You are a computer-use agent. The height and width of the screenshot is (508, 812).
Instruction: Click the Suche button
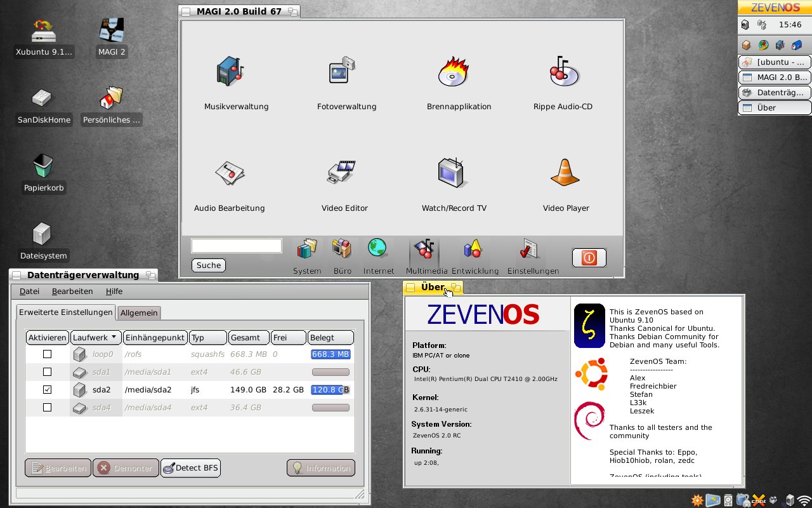209,265
